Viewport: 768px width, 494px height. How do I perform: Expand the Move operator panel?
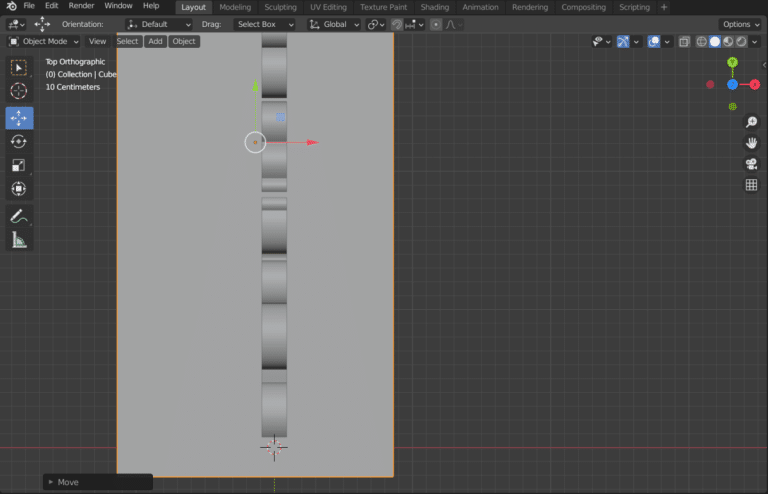51,482
